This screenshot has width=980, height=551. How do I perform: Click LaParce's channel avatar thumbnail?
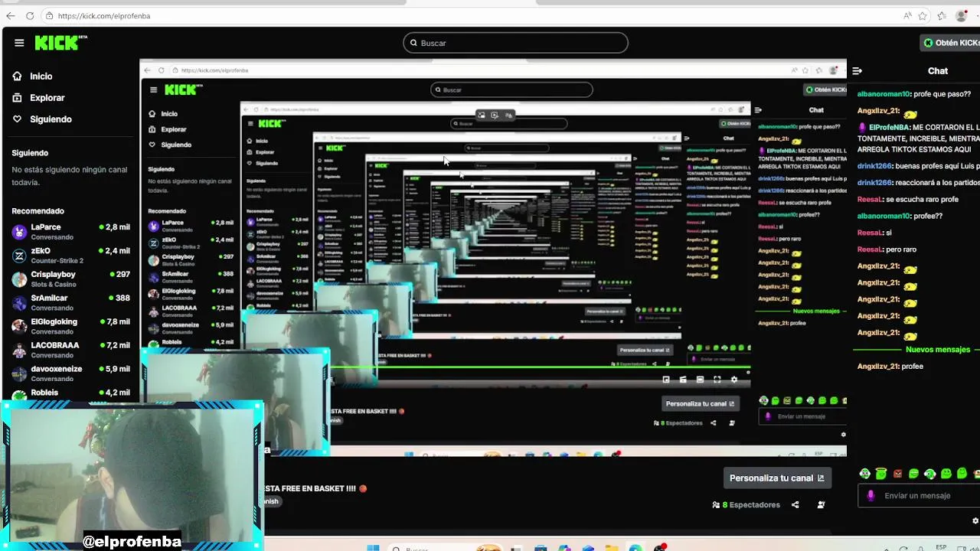coord(19,232)
